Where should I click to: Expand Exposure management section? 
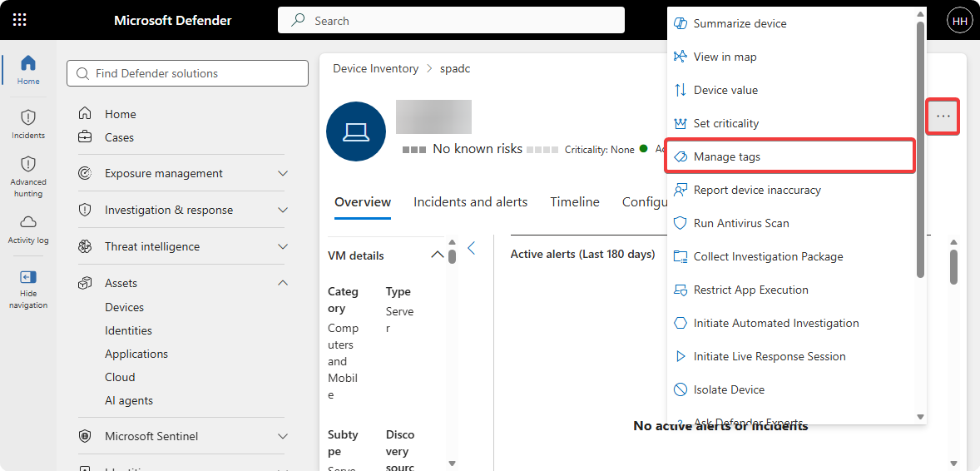(283, 173)
